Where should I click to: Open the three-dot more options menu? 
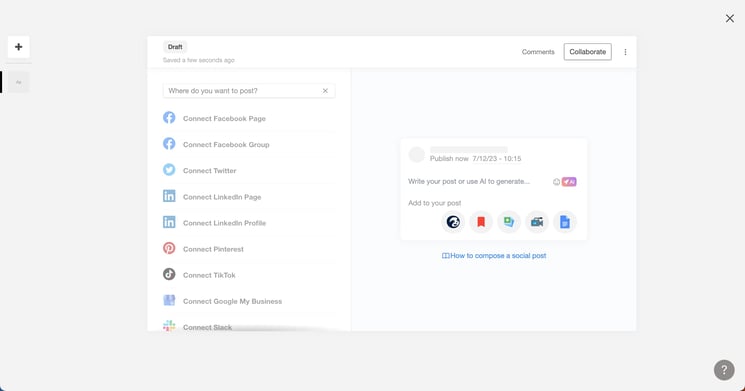[x=625, y=52]
